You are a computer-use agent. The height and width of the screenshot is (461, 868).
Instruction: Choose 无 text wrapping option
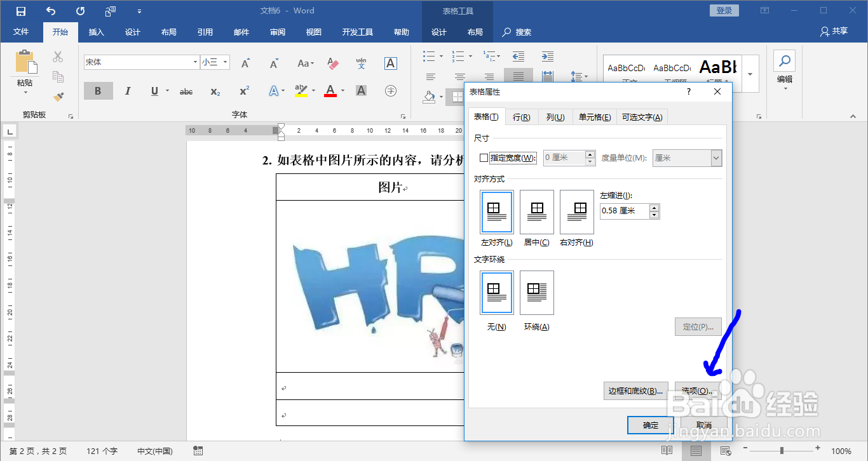[x=497, y=293]
